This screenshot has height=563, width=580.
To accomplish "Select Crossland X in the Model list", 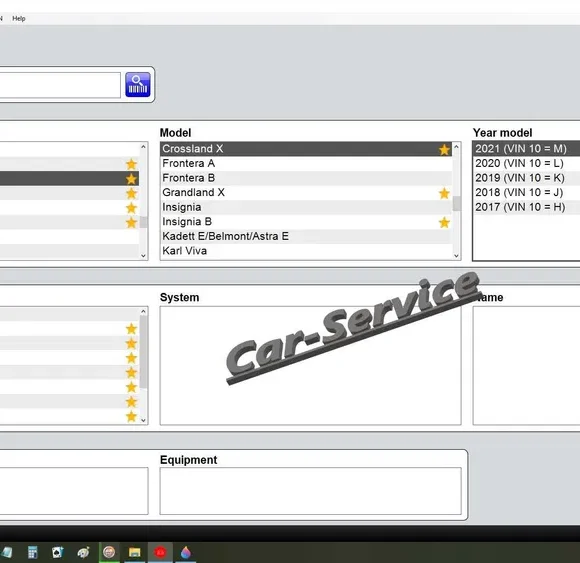I will pyautogui.click(x=306, y=149).
